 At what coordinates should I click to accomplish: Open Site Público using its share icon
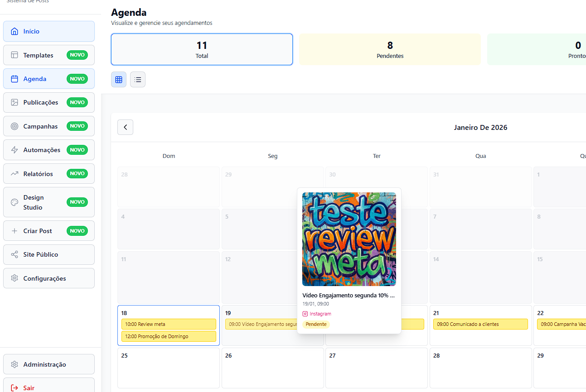coord(14,254)
